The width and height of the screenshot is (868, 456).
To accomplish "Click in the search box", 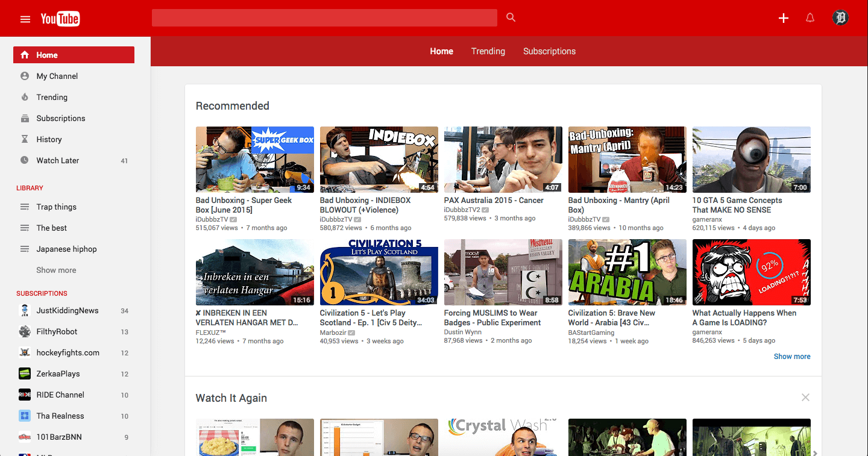I will [x=324, y=17].
